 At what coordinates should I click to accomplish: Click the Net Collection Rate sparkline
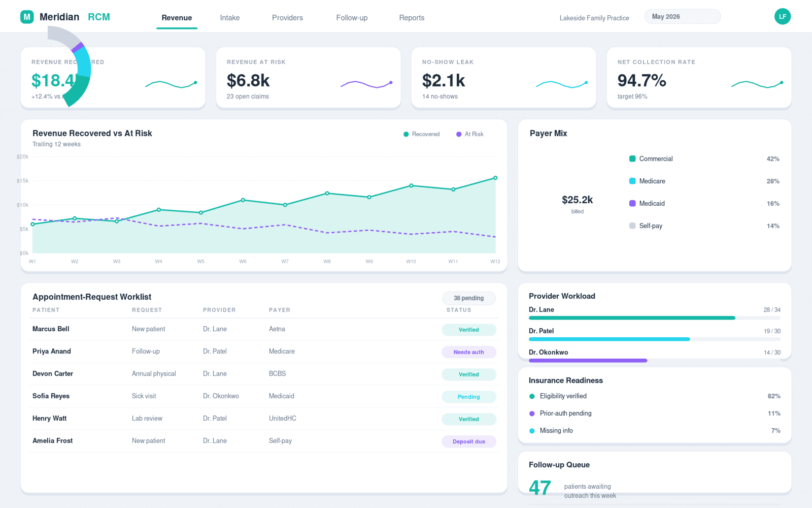click(x=757, y=84)
